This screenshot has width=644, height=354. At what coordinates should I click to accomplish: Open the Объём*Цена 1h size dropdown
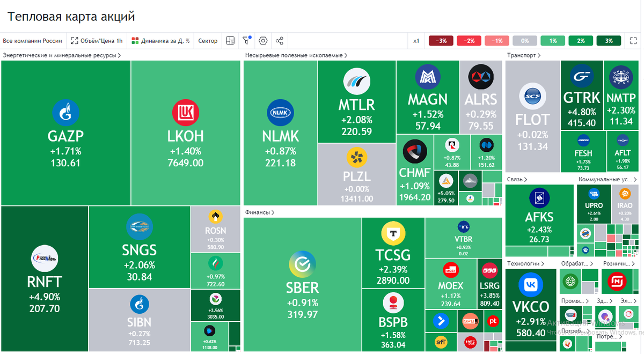[x=97, y=41]
